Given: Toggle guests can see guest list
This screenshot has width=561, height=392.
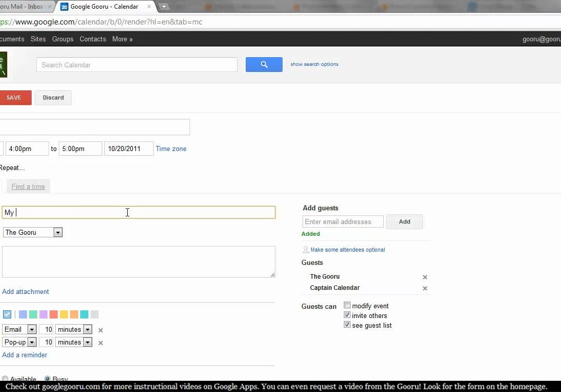Looking at the screenshot, I should point(347,325).
